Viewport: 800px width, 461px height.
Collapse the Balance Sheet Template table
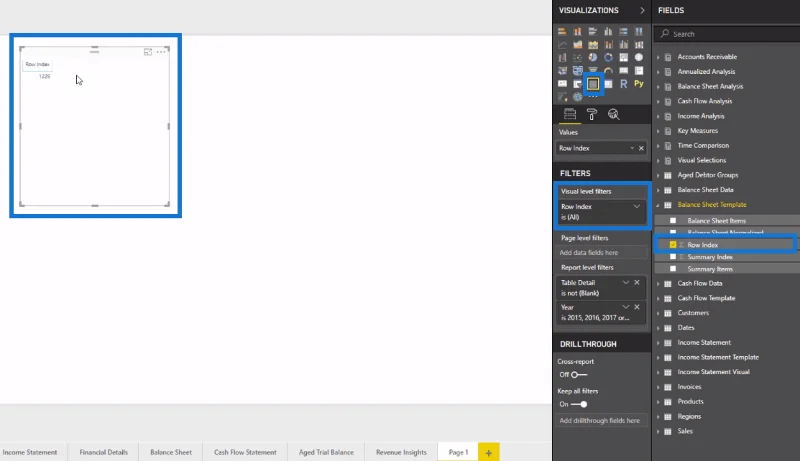click(658, 205)
